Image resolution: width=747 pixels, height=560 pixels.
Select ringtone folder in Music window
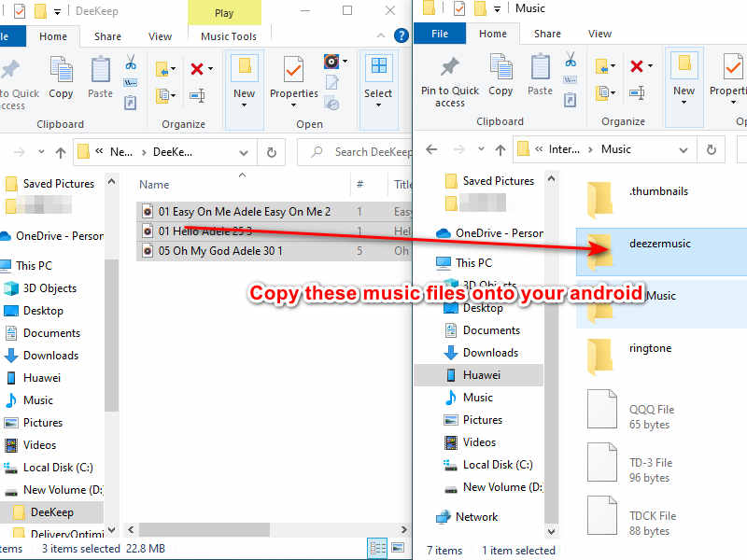coord(661,357)
